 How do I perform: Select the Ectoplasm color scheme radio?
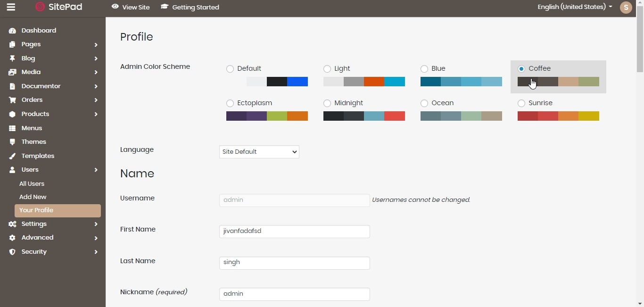click(230, 103)
